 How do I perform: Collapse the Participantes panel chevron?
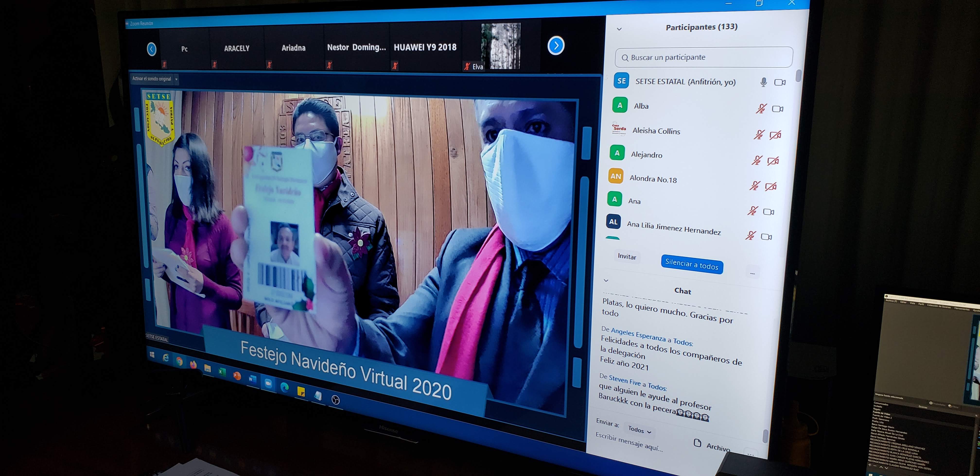619,29
